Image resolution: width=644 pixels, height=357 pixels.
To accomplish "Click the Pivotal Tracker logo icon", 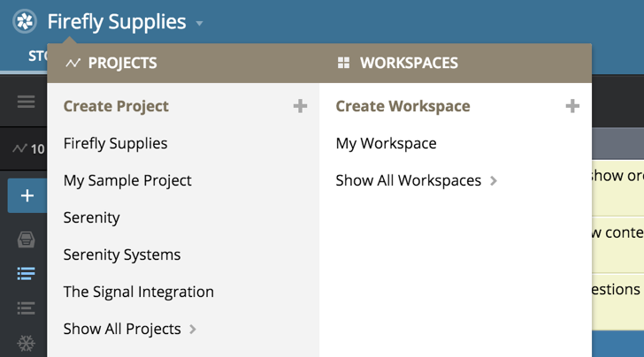I will (x=25, y=21).
